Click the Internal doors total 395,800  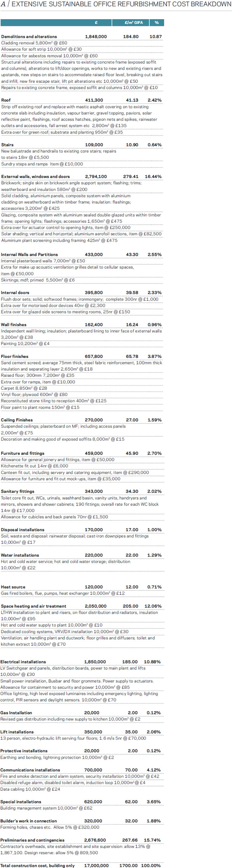(x=94, y=292)
